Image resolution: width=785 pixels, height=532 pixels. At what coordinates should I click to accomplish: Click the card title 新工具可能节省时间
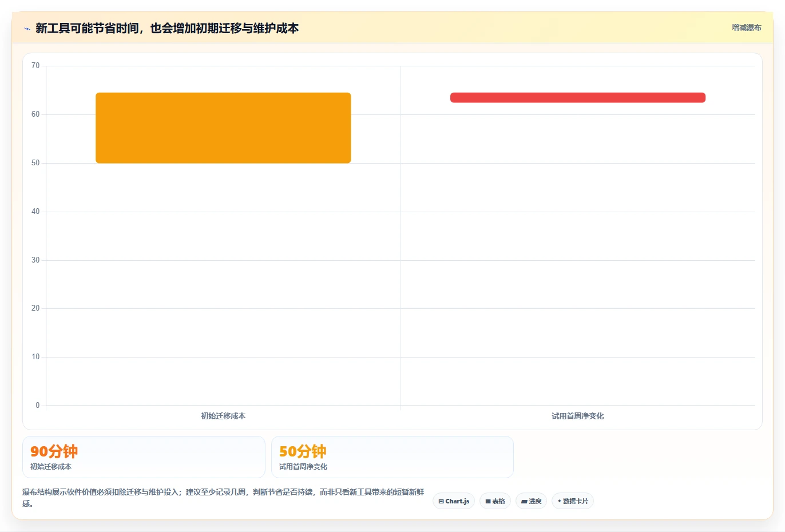tap(167, 28)
